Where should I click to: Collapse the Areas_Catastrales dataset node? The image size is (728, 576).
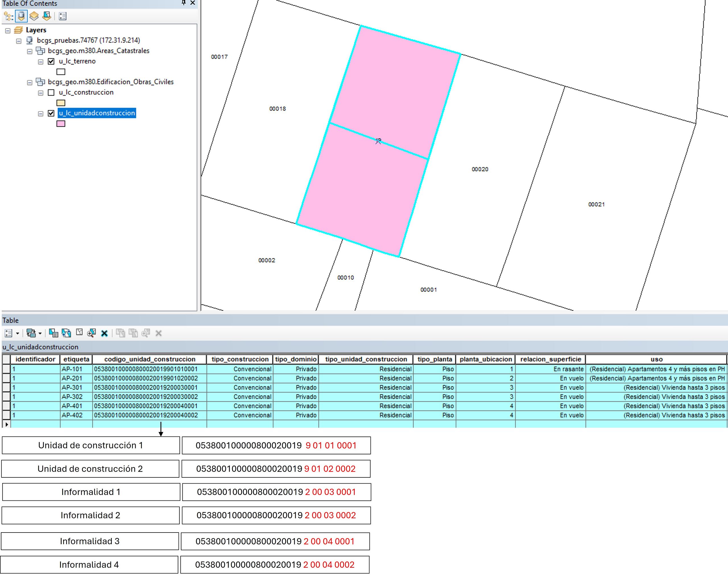30,52
